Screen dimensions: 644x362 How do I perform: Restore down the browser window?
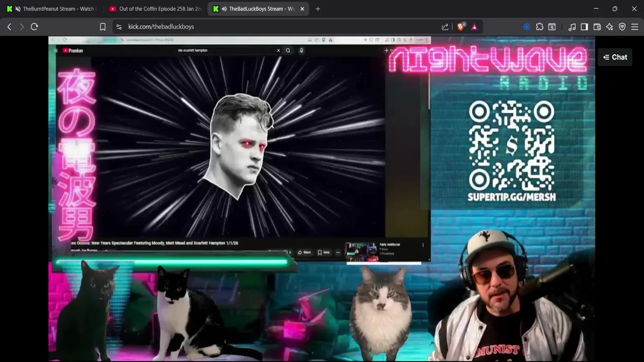[x=615, y=9]
